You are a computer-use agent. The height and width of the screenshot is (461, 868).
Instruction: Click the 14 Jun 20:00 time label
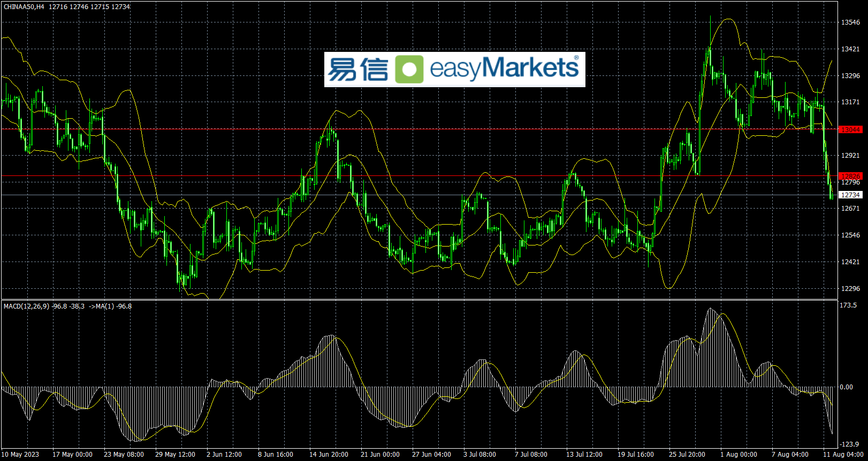pos(329,455)
